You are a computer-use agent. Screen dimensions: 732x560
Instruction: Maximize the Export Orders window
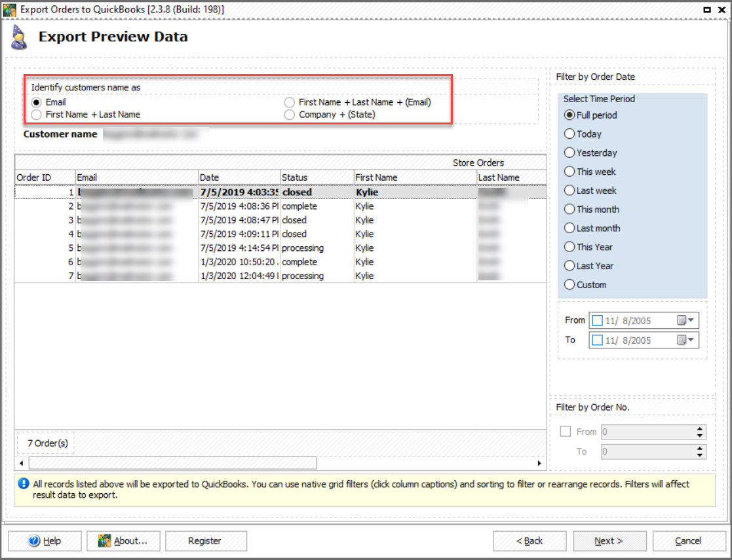(707, 9)
